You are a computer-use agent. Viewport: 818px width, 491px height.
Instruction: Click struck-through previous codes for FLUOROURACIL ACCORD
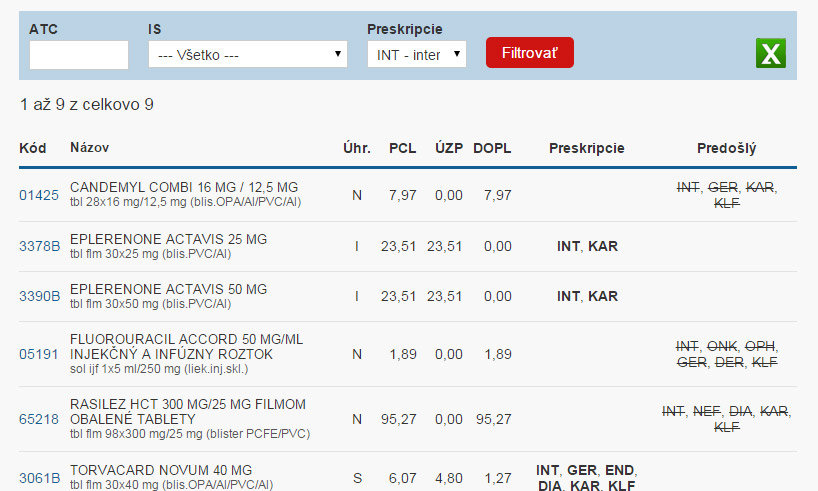727,354
